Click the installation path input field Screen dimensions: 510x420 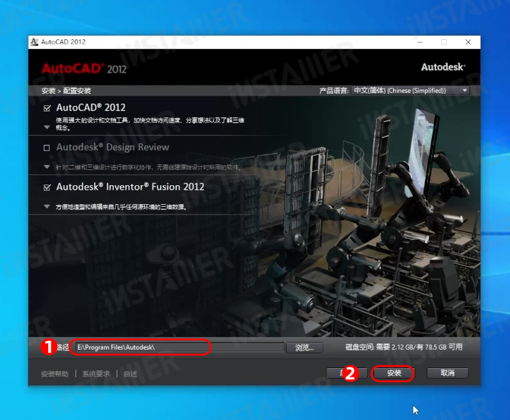pos(180,347)
